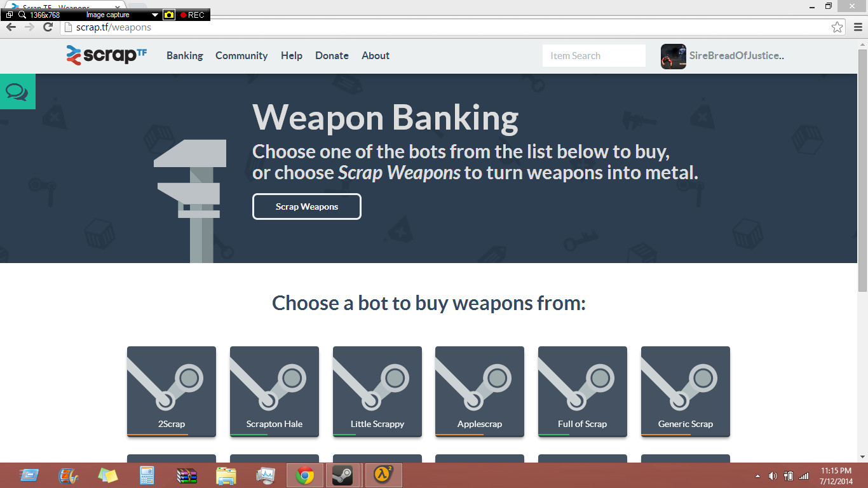
Task: Open the About menu item
Action: coord(376,56)
